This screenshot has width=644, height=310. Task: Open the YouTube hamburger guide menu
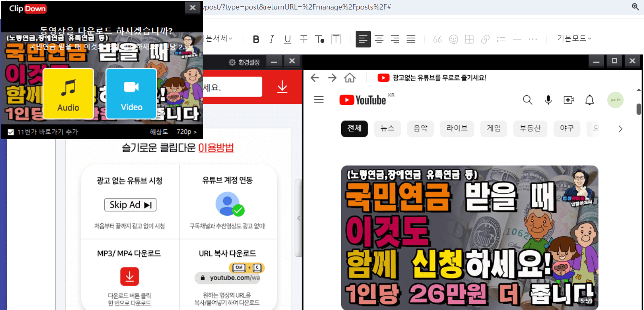tap(319, 100)
